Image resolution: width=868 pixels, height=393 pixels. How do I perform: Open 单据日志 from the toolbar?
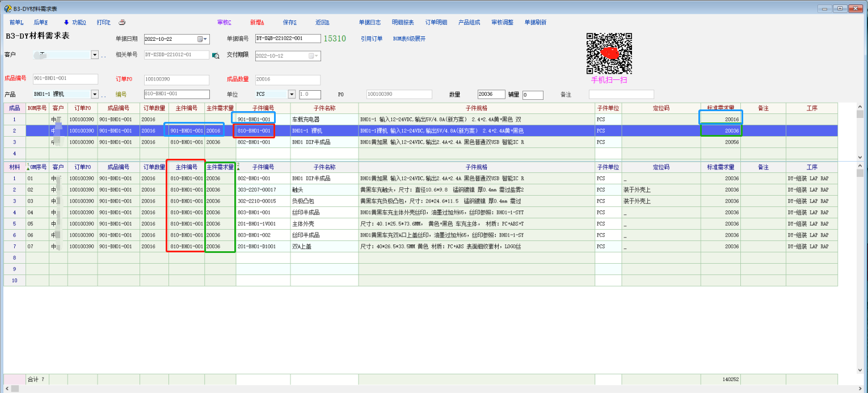pyautogui.click(x=370, y=23)
